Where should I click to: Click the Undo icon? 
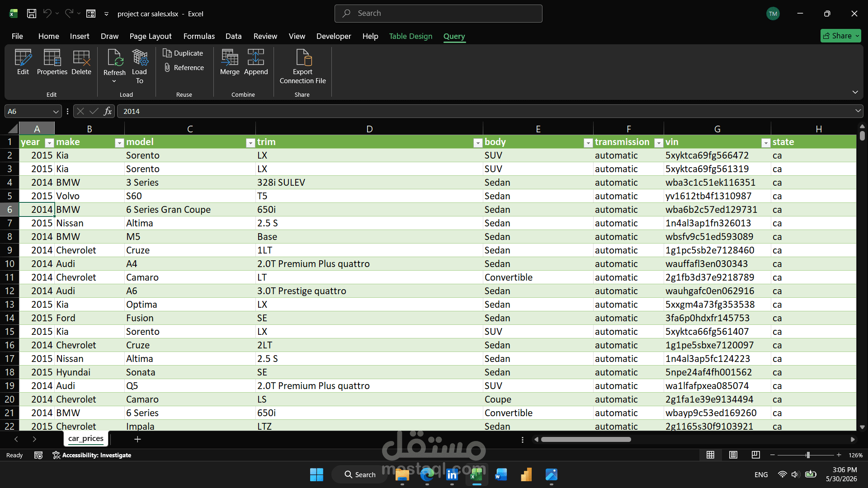47,14
